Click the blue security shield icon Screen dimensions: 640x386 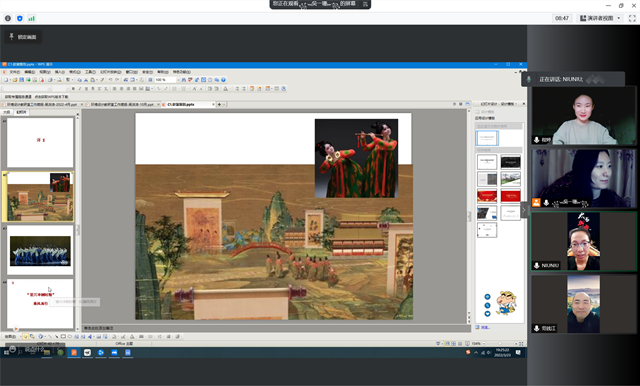[x=20, y=18]
